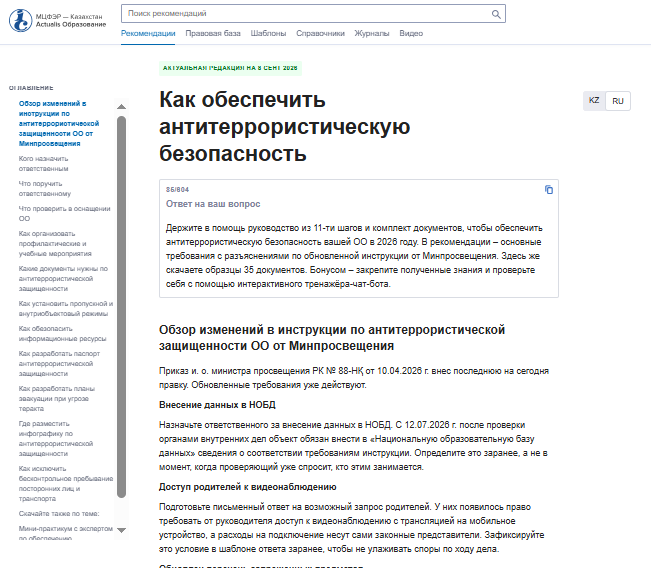Open the Видео tab
Screen dimensions: 651x568
411,33
